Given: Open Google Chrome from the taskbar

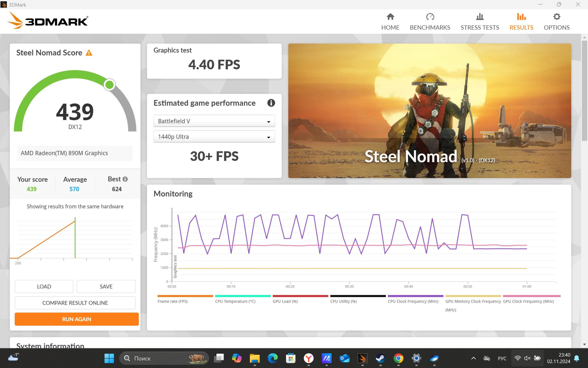Looking at the screenshot, I should pyautogui.click(x=399, y=358).
